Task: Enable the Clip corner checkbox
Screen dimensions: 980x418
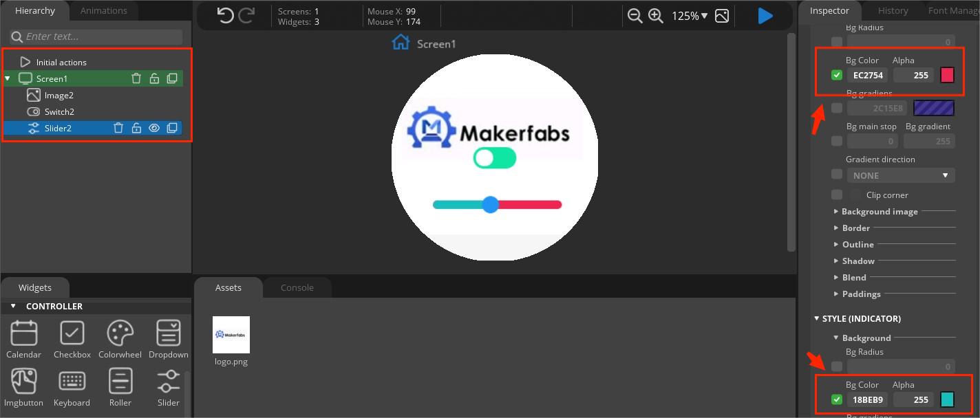Action: click(837, 195)
